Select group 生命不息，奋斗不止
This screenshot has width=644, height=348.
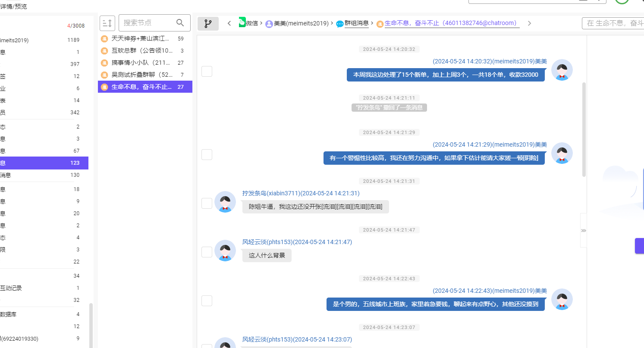point(145,87)
